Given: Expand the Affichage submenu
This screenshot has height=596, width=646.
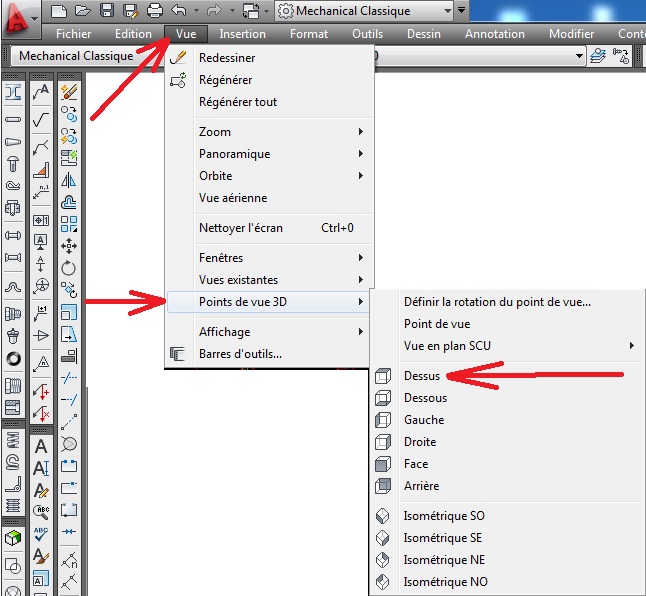Looking at the screenshot, I should click(x=269, y=332).
